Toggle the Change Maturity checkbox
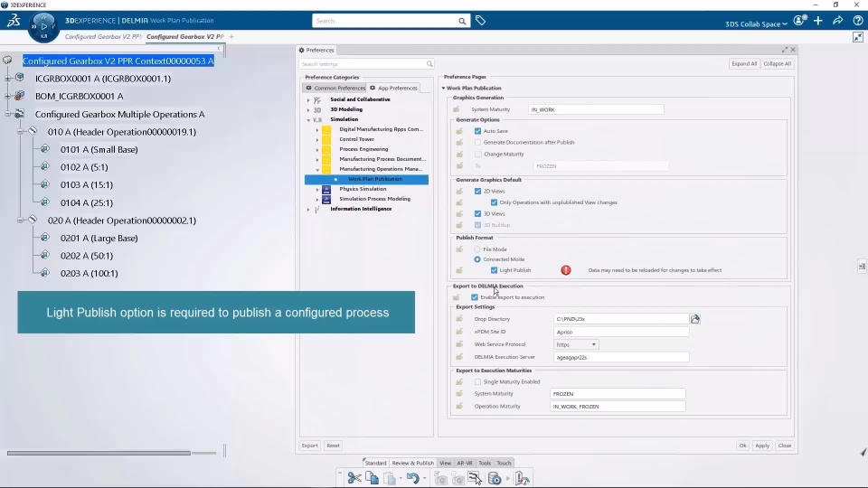This screenshot has height=488, width=868. point(477,154)
